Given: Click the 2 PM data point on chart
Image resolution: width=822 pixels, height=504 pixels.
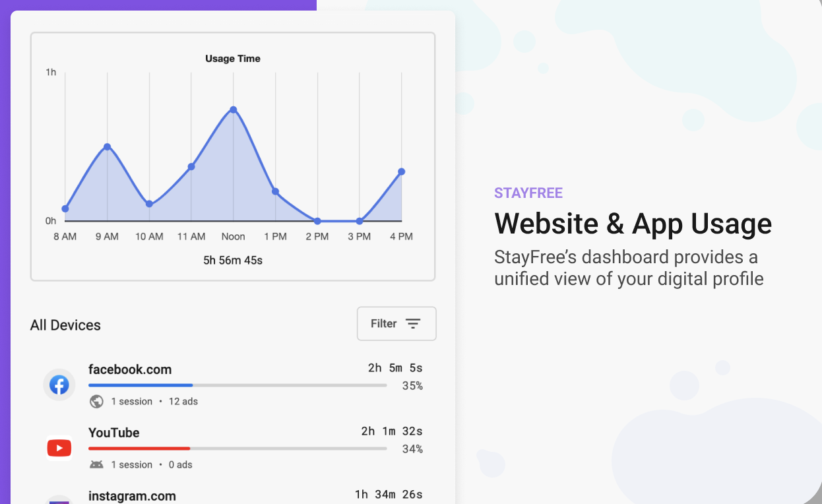Looking at the screenshot, I should click(x=317, y=221).
